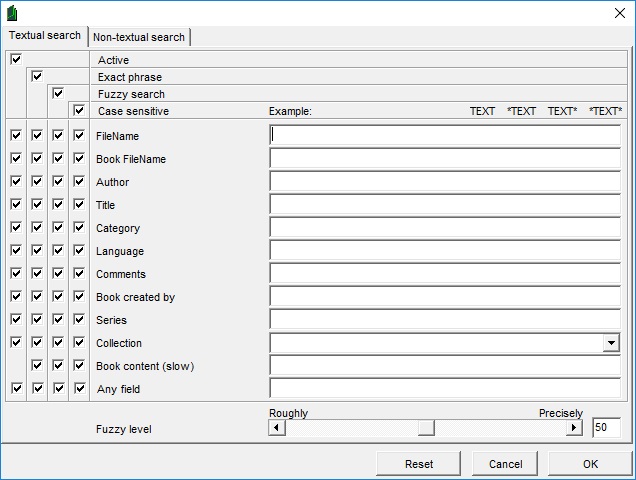Click the Cancel button
This screenshot has width=636, height=480.
(505, 464)
